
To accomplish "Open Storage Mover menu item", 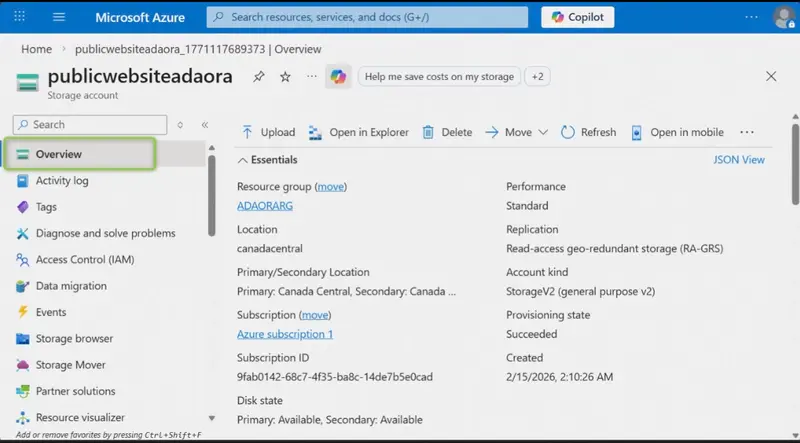I will 70,365.
